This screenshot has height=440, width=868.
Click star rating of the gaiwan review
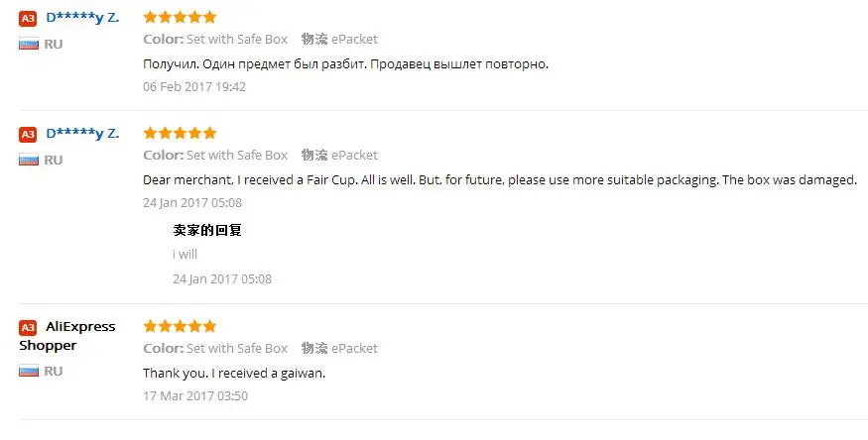180,326
